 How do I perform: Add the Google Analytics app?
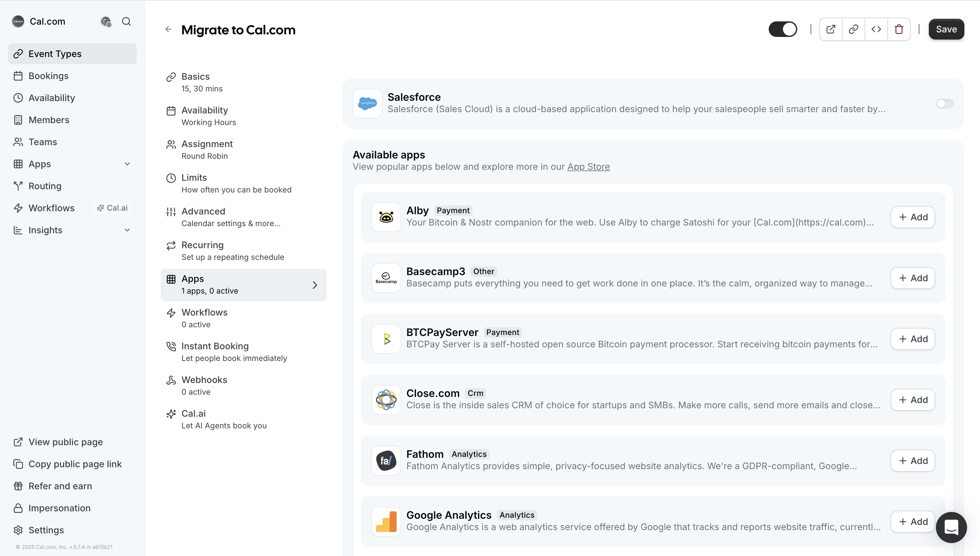click(913, 522)
